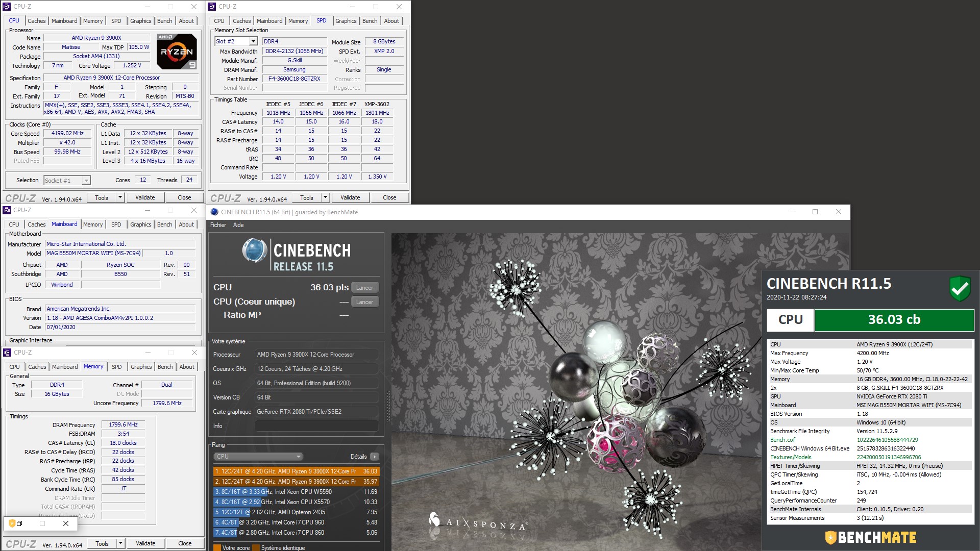This screenshot has width=980, height=551.
Task: Open Mainboard tab in bottom Memory CPU-Z window
Action: 65,367
